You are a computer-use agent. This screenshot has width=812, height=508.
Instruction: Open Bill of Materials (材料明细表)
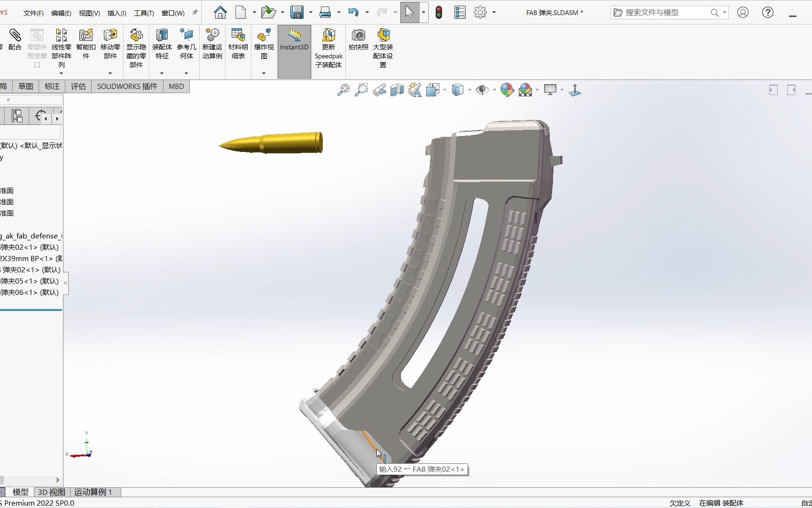tap(238, 44)
